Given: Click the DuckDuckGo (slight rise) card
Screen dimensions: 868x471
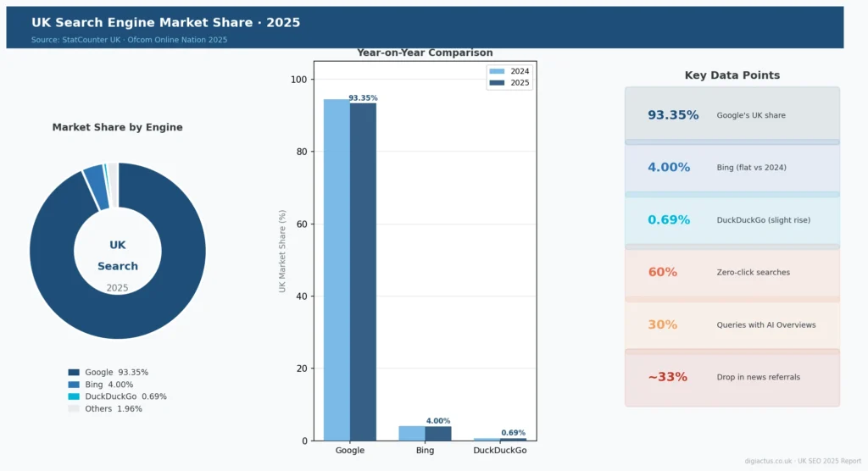Looking at the screenshot, I should (732, 220).
